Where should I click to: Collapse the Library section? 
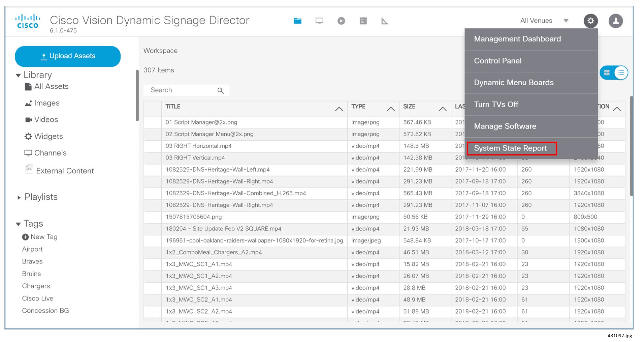[19, 75]
